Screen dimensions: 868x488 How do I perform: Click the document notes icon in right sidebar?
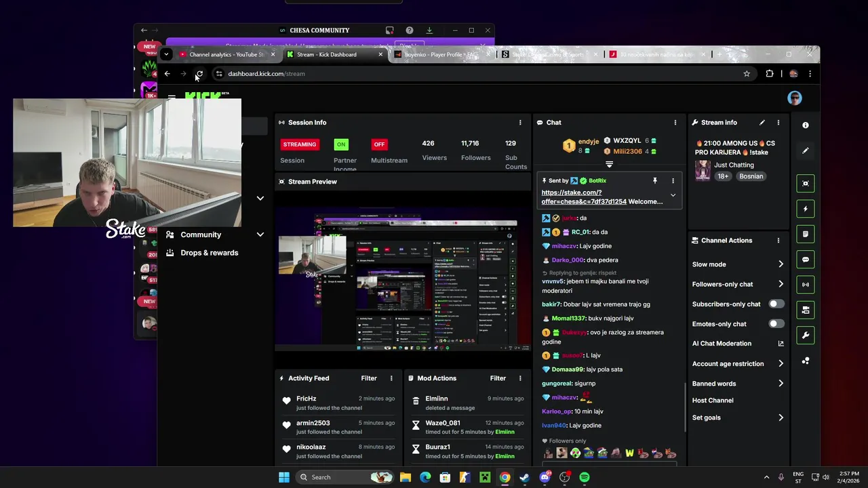(x=806, y=234)
